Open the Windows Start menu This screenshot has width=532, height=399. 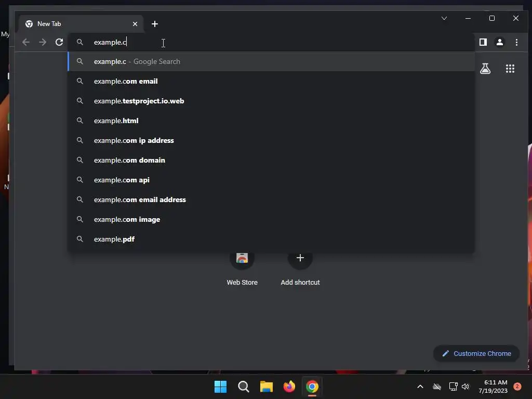(x=220, y=387)
